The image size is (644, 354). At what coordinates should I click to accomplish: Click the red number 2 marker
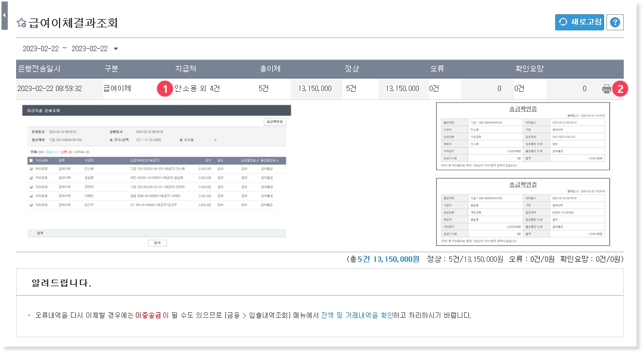[x=621, y=89]
